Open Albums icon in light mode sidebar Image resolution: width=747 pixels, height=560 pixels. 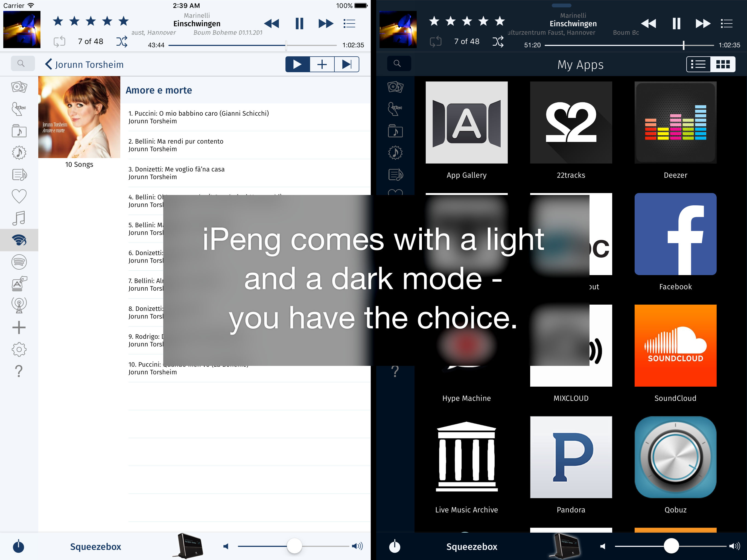pyautogui.click(x=19, y=87)
